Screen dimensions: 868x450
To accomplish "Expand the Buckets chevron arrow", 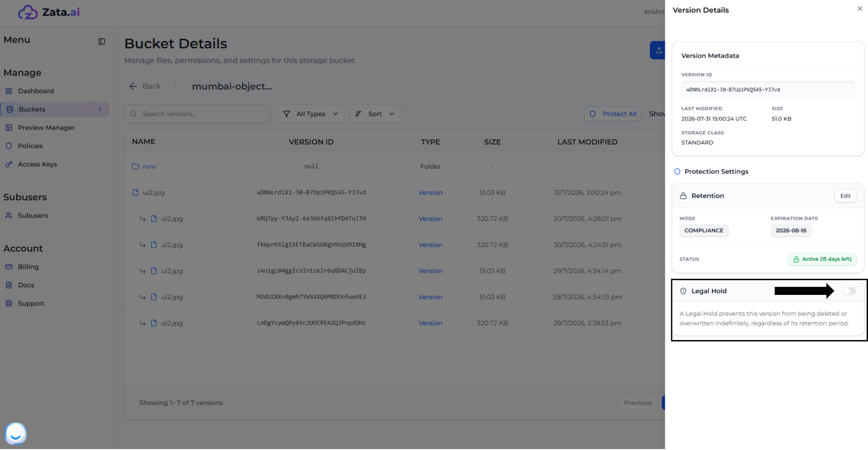I will (x=100, y=109).
